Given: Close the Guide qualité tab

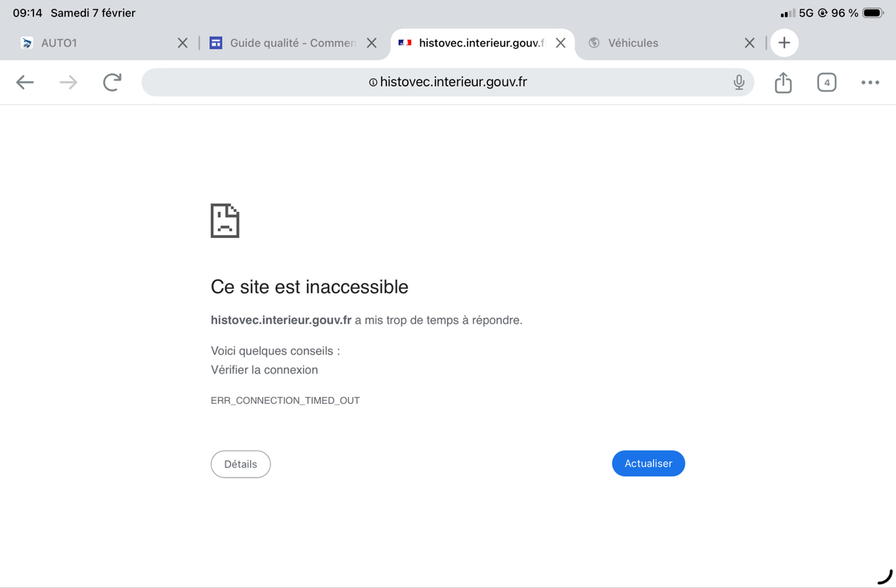Looking at the screenshot, I should click(372, 43).
